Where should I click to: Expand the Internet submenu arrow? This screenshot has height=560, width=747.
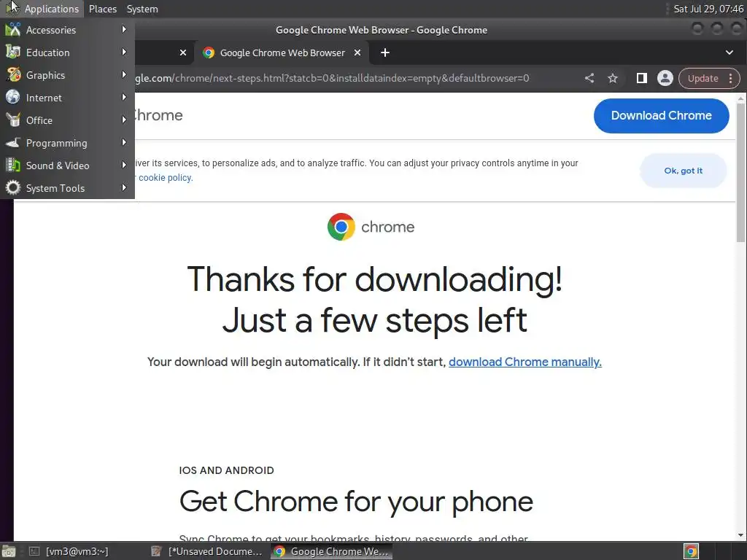(124, 97)
